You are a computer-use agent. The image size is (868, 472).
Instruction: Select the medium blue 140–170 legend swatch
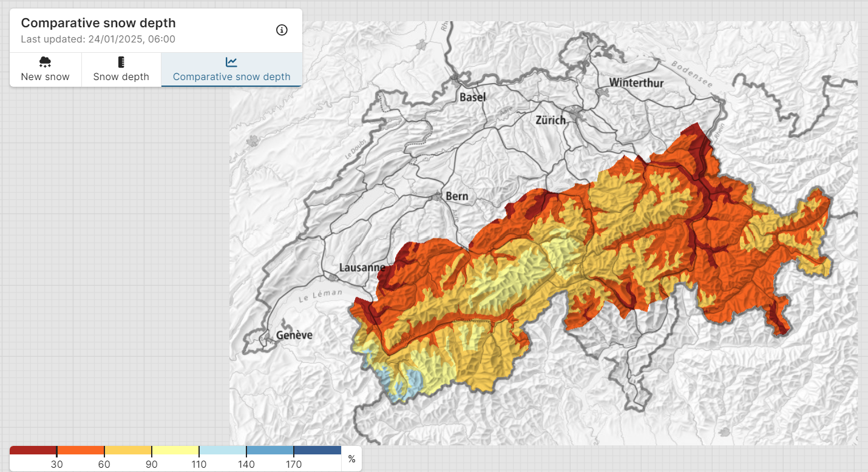[270, 451]
